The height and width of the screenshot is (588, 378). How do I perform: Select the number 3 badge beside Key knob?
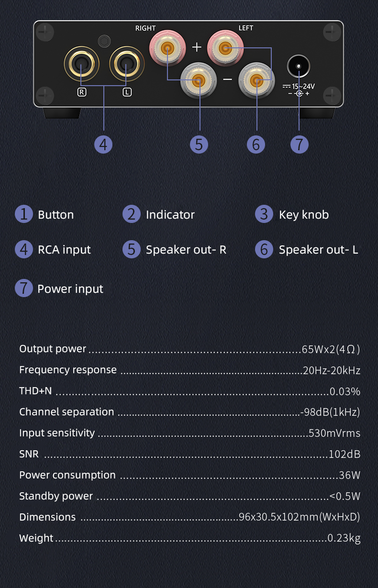click(x=264, y=214)
